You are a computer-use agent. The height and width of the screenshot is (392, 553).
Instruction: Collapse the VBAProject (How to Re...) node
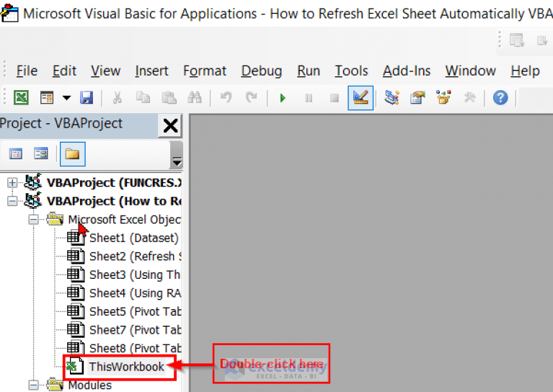(x=12, y=201)
